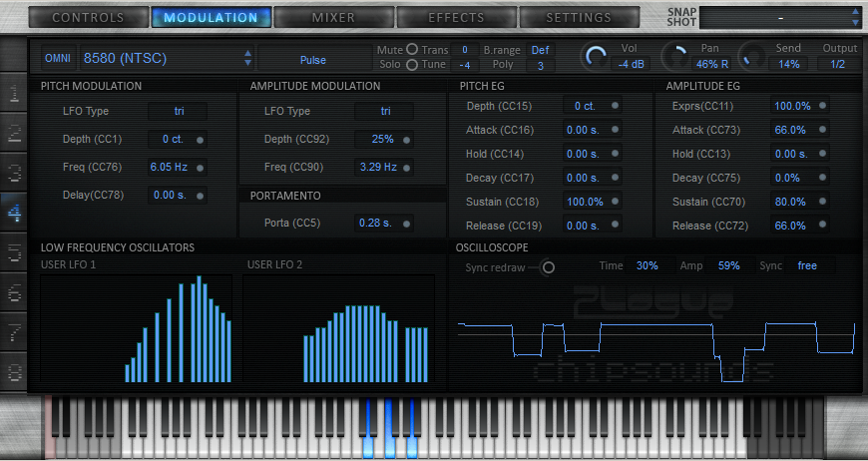
Task: Click MIDI learn dot for Release (CC72)
Action: (823, 225)
